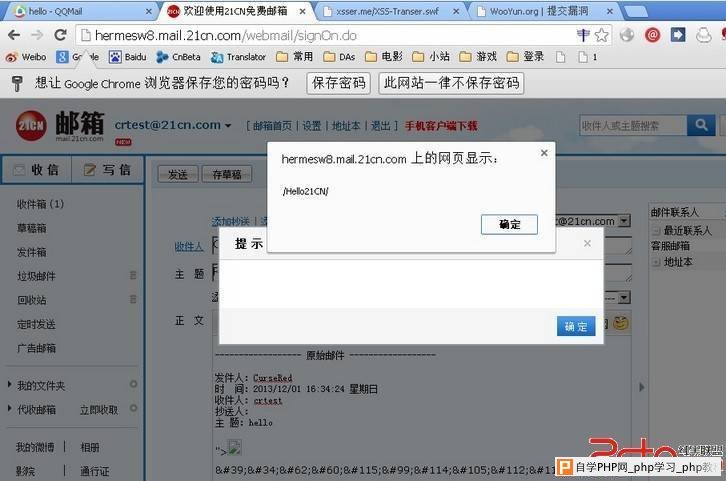Screen dimensions: 726x481
Task: Click blue 确定 in 提示 dialog
Action: pos(576,326)
